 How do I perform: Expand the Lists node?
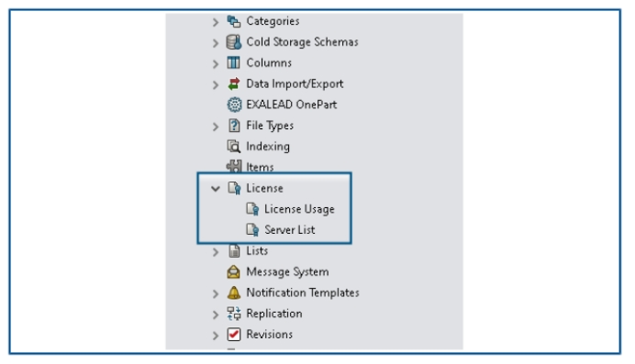[216, 252]
